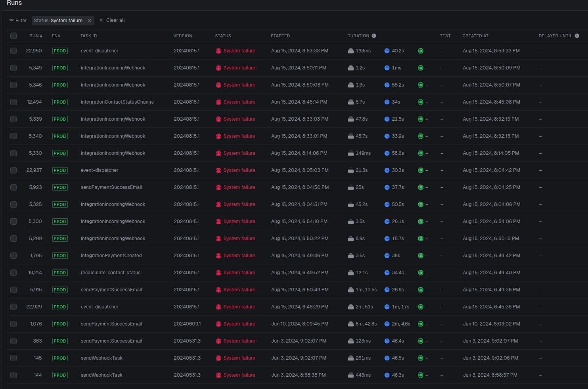
Task: Click the clock icon beside 2m, 4.6s
Action: point(387,324)
